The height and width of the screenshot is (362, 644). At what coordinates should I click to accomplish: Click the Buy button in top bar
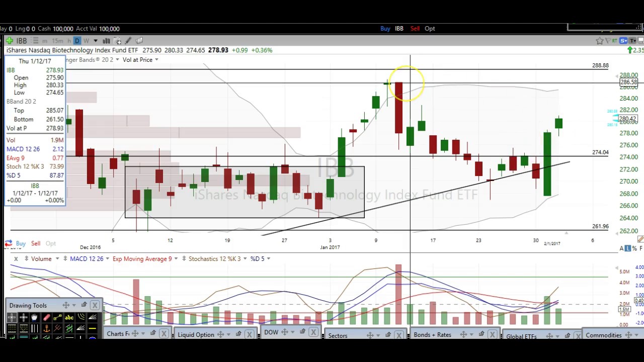385,29
